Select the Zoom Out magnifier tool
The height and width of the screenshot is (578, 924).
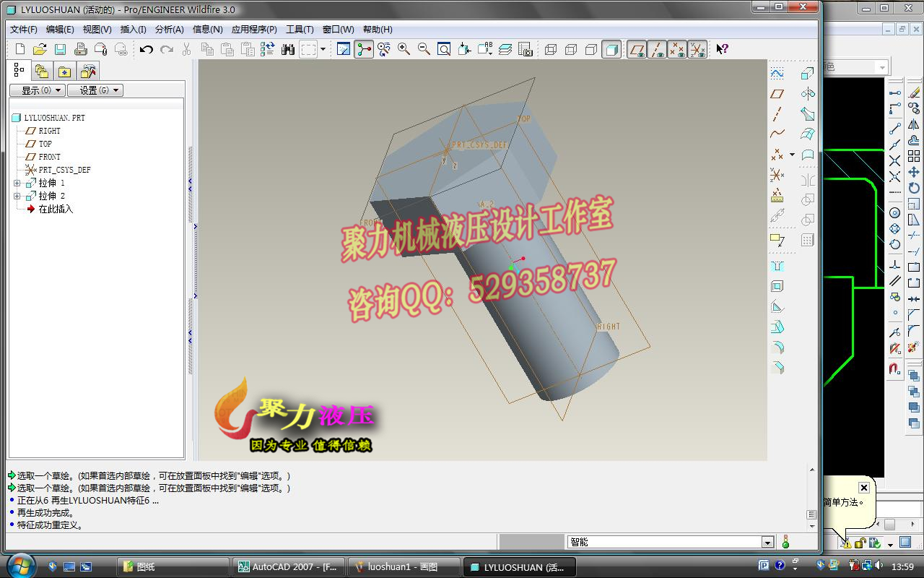(x=422, y=49)
